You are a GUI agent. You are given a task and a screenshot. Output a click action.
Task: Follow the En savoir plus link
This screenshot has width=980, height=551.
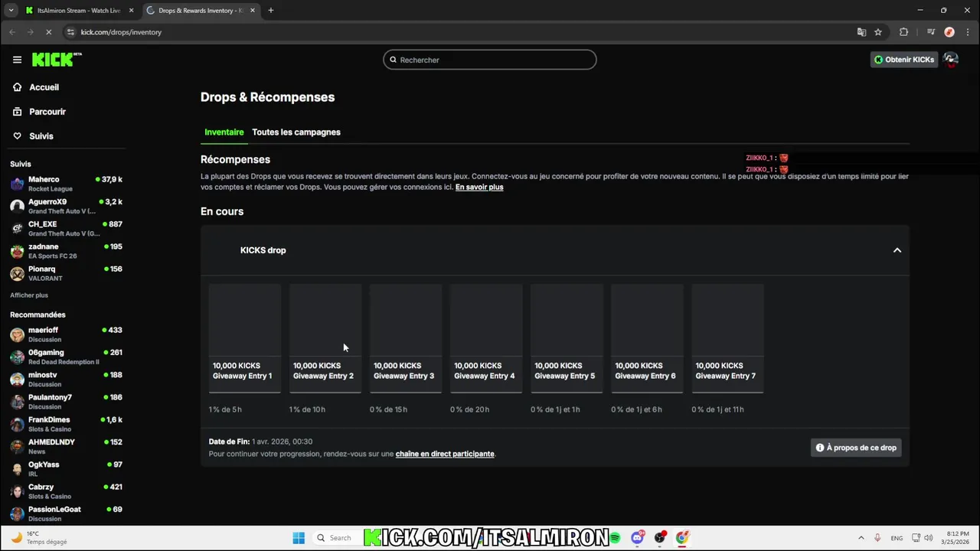479,187
